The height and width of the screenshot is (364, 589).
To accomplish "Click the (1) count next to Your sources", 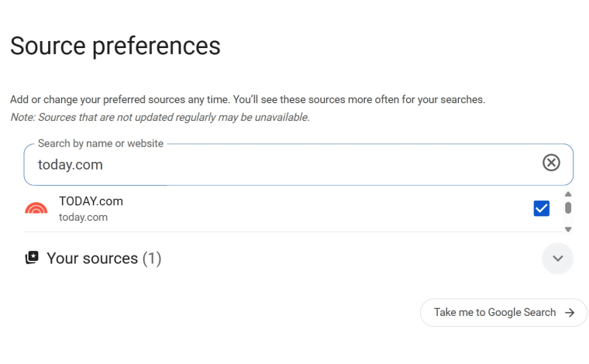I will [x=152, y=259].
